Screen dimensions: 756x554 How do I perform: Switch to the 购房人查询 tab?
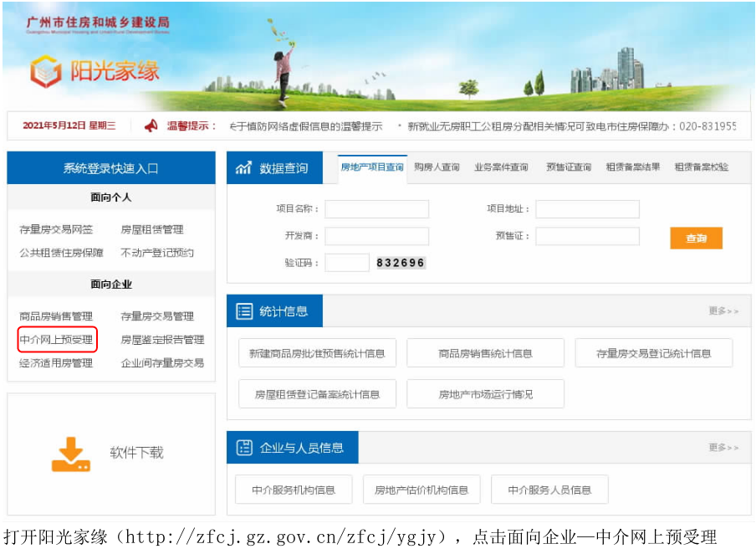tap(437, 167)
